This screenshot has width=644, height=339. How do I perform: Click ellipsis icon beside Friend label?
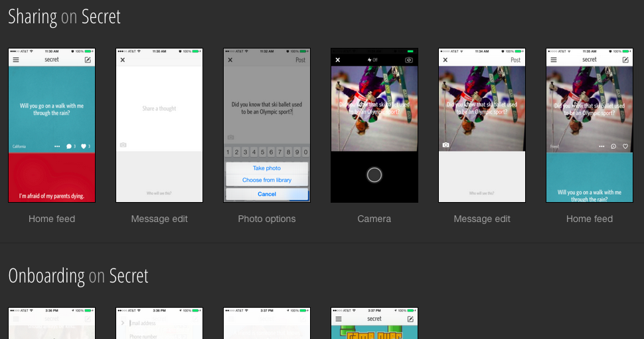coord(602,146)
